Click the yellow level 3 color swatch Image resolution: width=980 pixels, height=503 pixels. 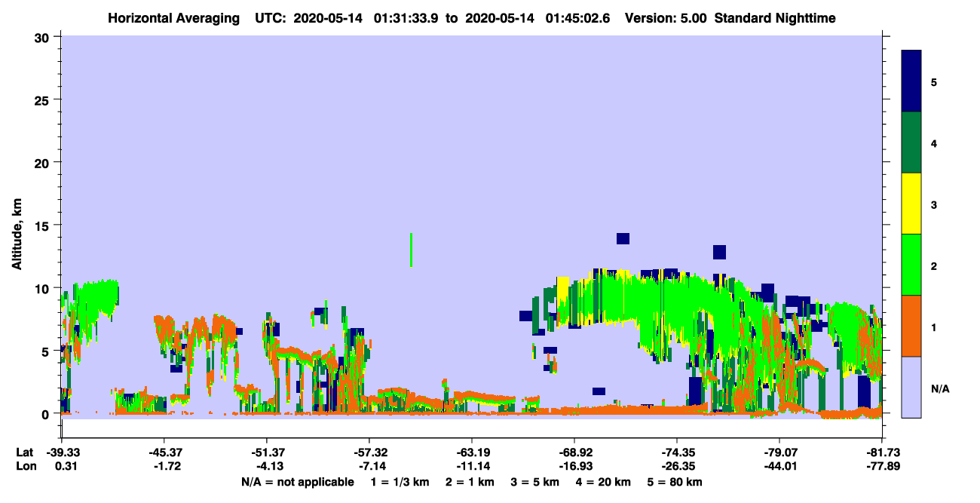pyautogui.click(x=911, y=204)
